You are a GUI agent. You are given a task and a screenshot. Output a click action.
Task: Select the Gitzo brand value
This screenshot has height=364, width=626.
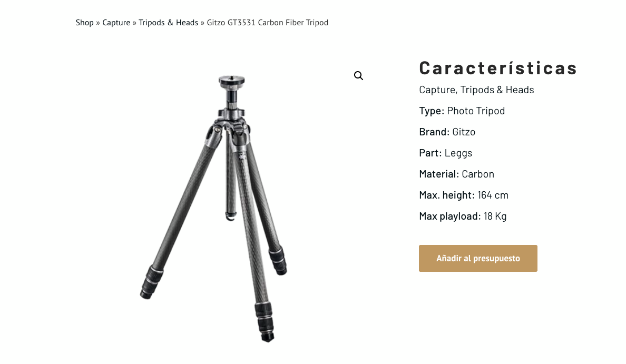(x=464, y=132)
